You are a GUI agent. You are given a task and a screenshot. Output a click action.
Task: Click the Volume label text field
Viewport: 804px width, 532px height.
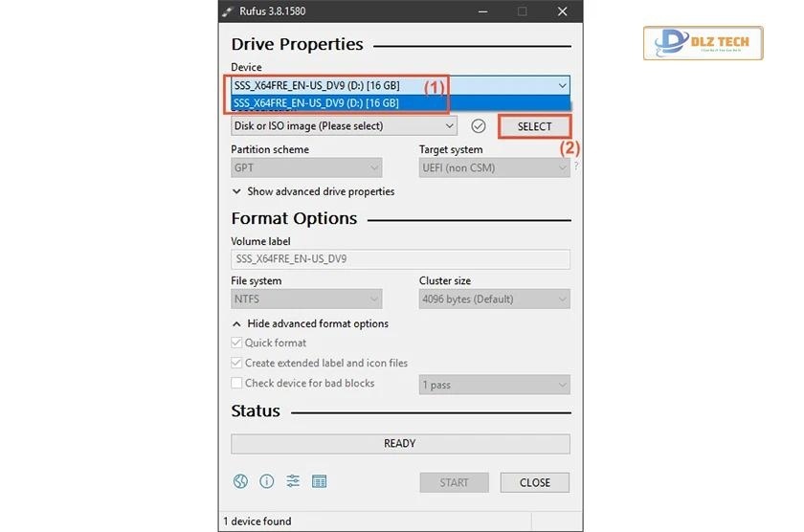click(x=400, y=259)
